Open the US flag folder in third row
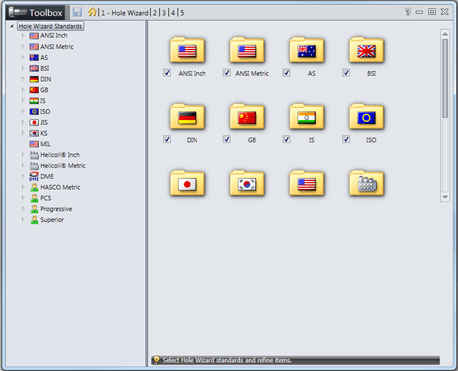Image resolution: width=458 pixels, height=371 pixels. point(307,183)
